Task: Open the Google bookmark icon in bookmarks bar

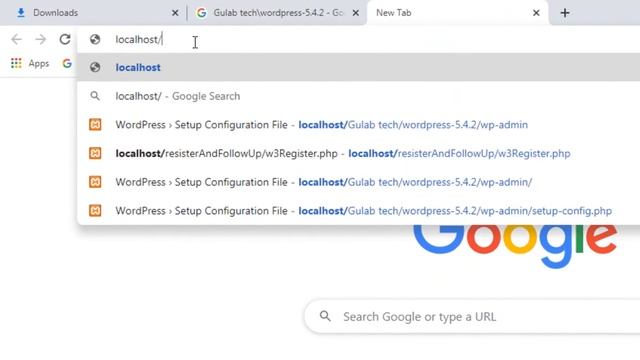Action: click(67, 63)
